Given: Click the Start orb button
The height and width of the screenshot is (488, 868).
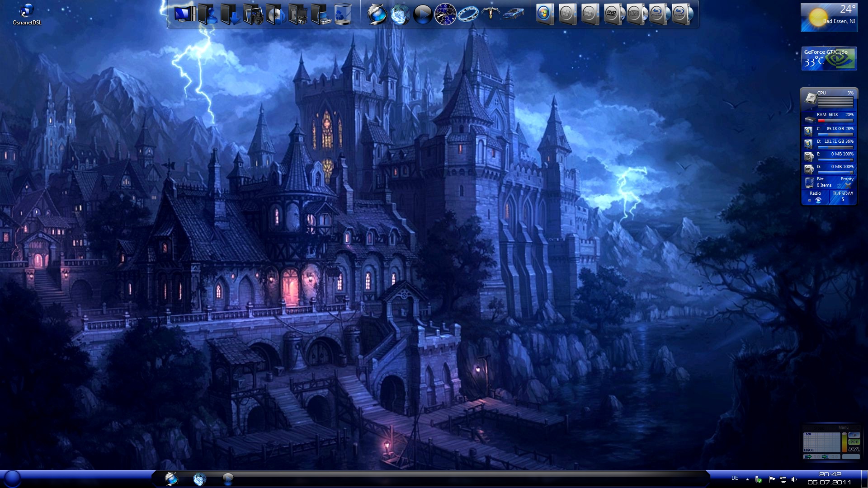Looking at the screenshot, I should (x=12, y=479).
